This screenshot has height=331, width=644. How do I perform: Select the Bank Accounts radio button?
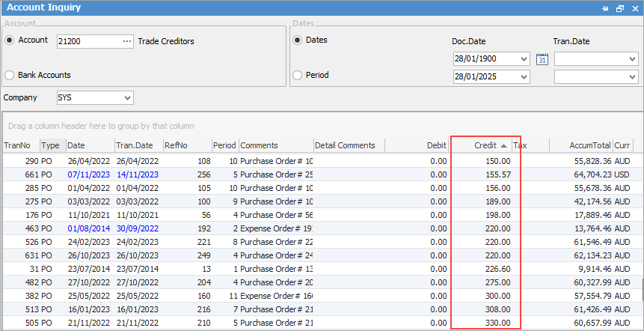pyautogui.click(x=10, y=75)
